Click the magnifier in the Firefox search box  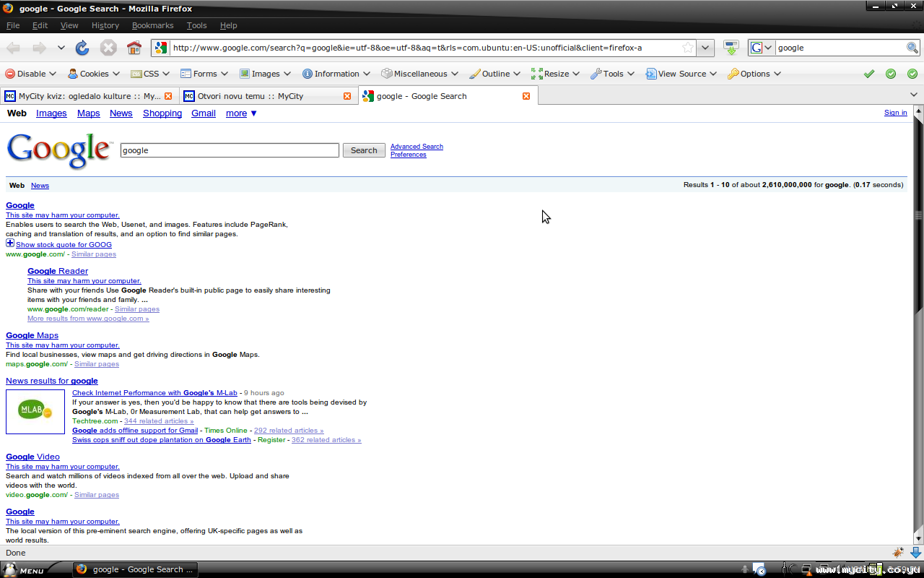pos(912,48)
